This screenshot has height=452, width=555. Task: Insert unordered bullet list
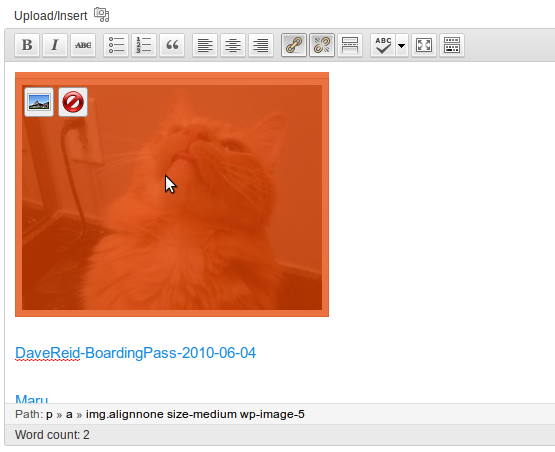[116, 45]
